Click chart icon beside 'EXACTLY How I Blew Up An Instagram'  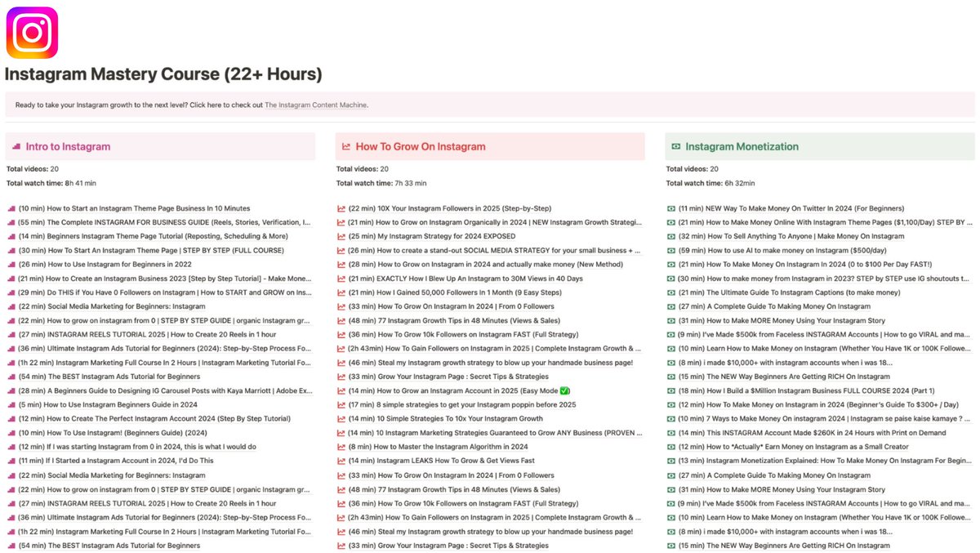(x=341, y=279)
